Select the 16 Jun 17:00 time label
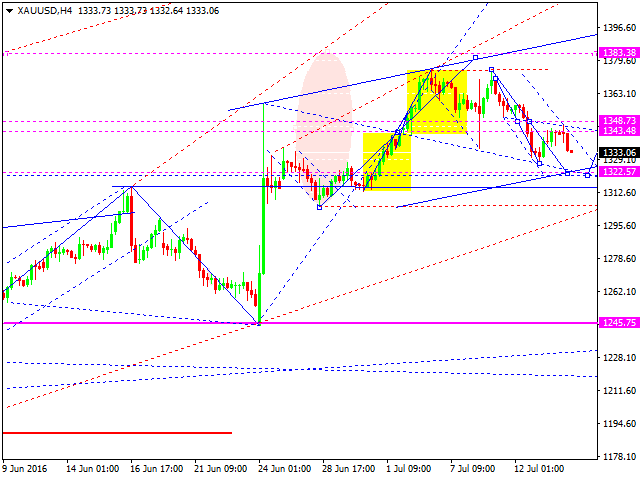Viewport: 640px width, 480px height. tap(157, 469)
